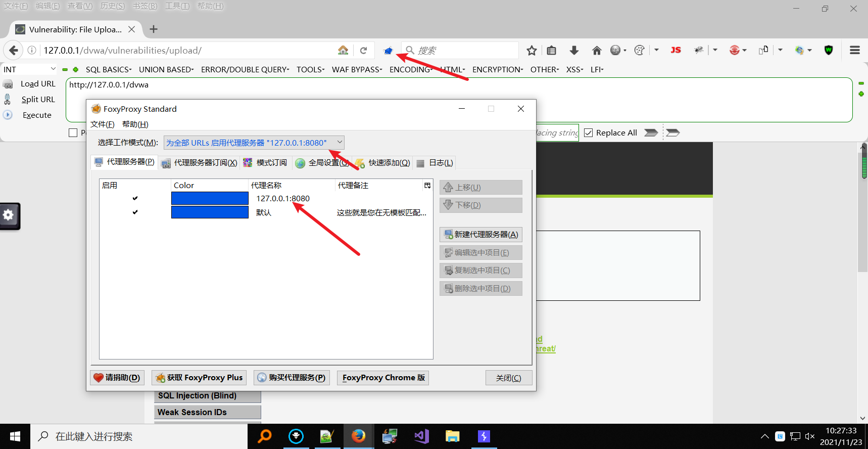Open File Explorer from the taskbar
This screenshot has width=868, height=449.
point(452,436)
